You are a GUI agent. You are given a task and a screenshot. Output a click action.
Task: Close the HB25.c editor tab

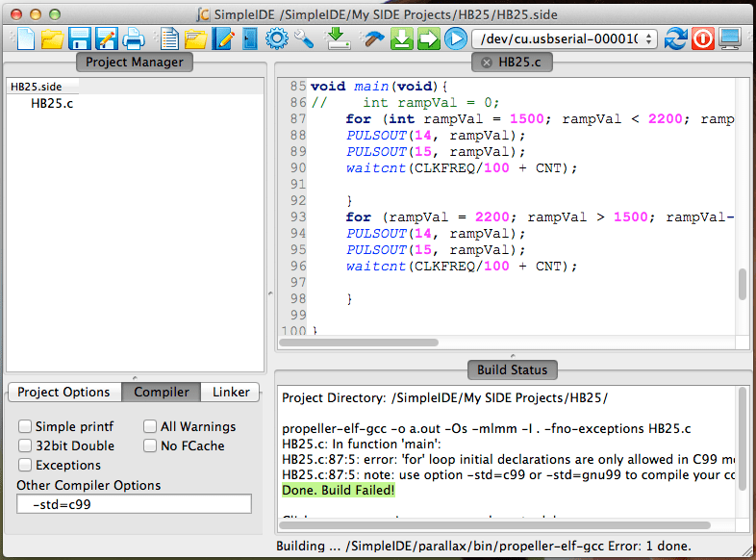pos(487,63)
